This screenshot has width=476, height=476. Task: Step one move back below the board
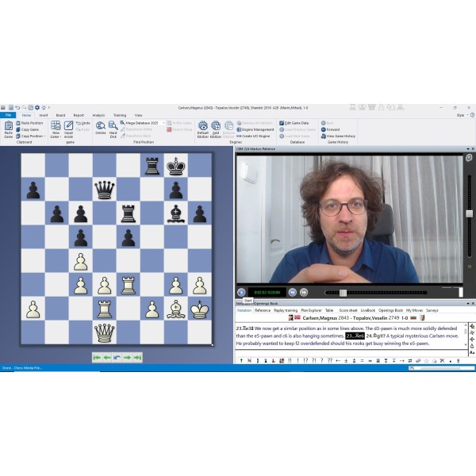pyautogui.click(x=107, y=358)
